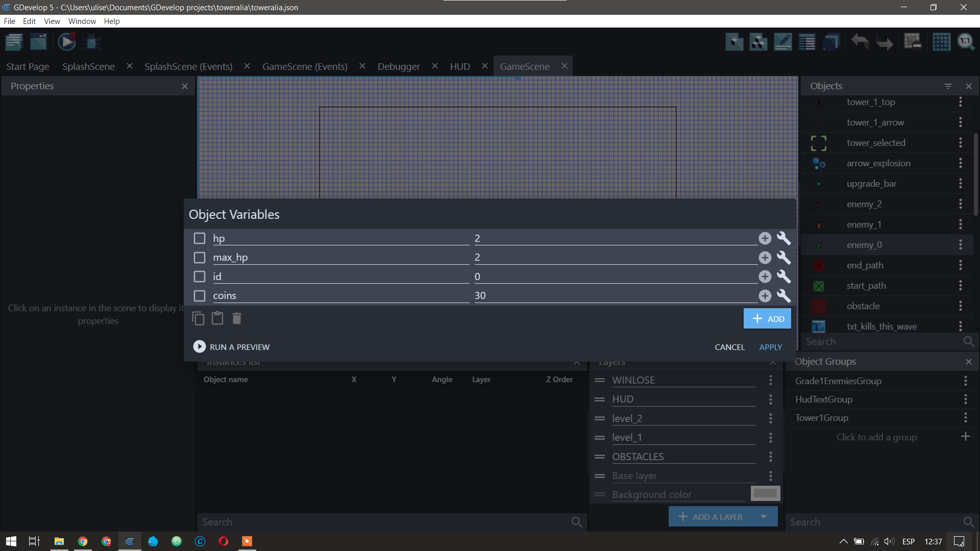Open the object groups editor icon
The width and height of the screenshot is (980, 551).
[x=758, y=42]
